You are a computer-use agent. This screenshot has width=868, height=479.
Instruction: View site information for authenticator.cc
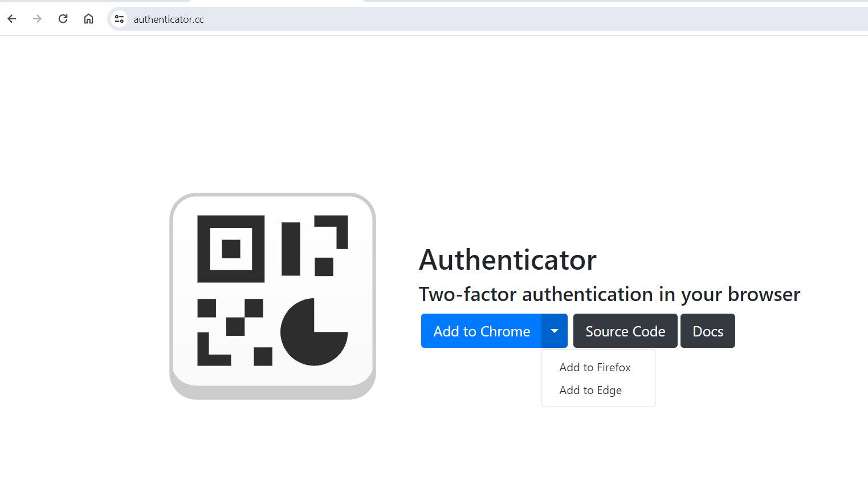pyautogui.click(x=119, y=19)
